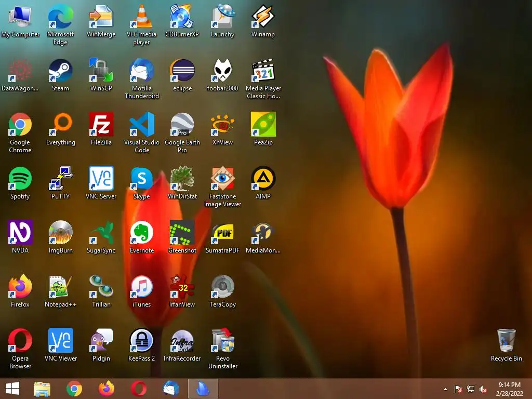Launch Opera from the taskbar

pos(138,389)
